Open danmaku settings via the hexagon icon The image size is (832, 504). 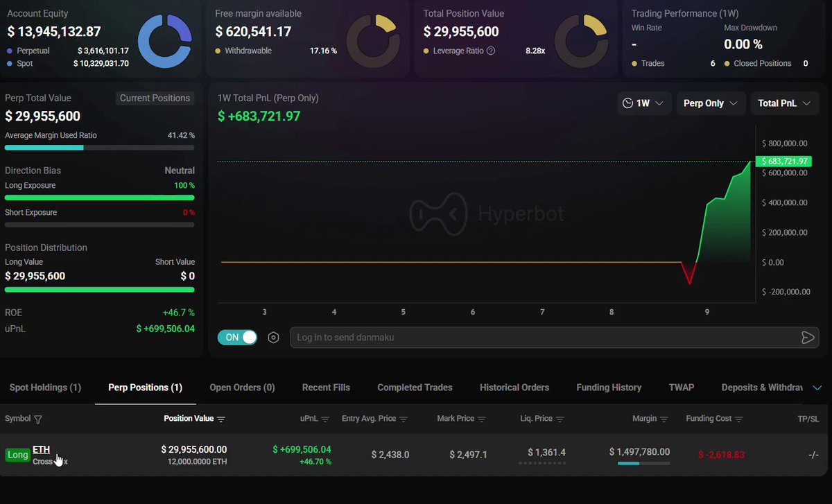point(274,338)
